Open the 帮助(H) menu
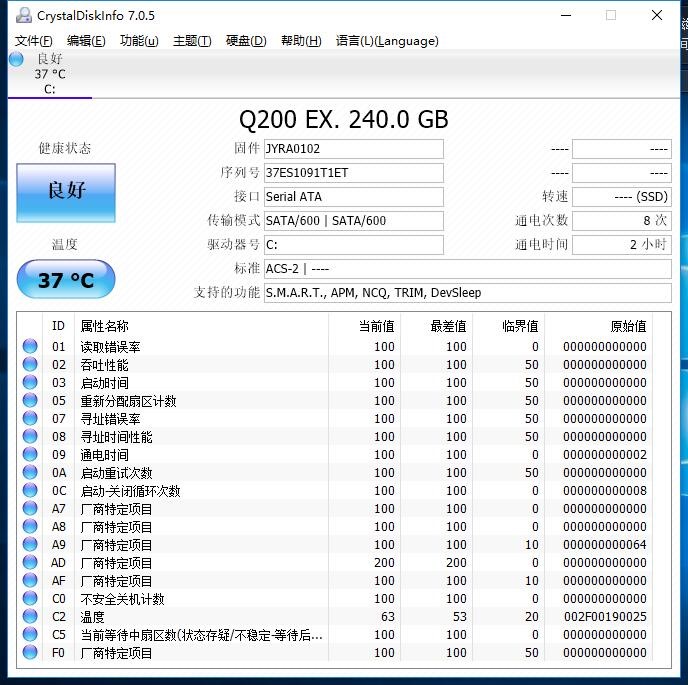Image resolution: width=688 pixels, height=685 pixels. (x=301, y=41)
